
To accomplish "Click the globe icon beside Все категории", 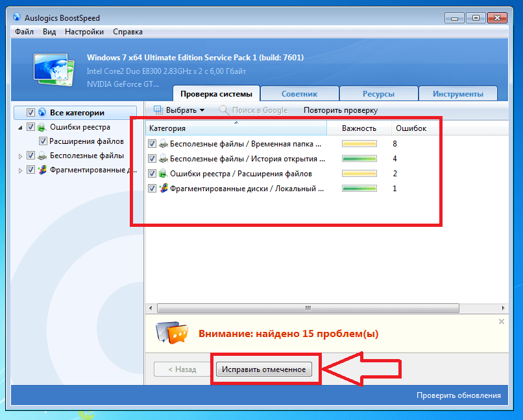I will pyautogui.click(x=42, y=112).
